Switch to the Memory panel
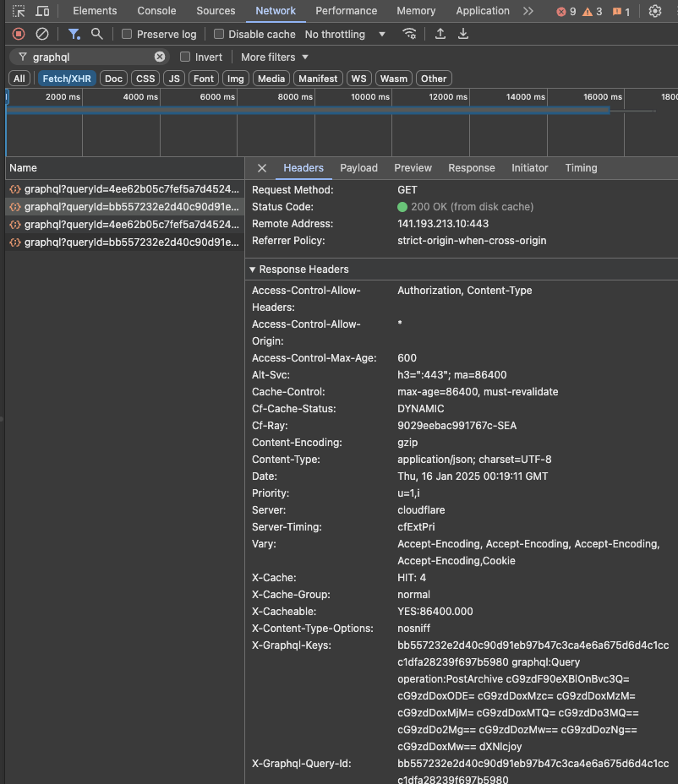The width and height of the screenshot is (678, 784). click(416, 10)
